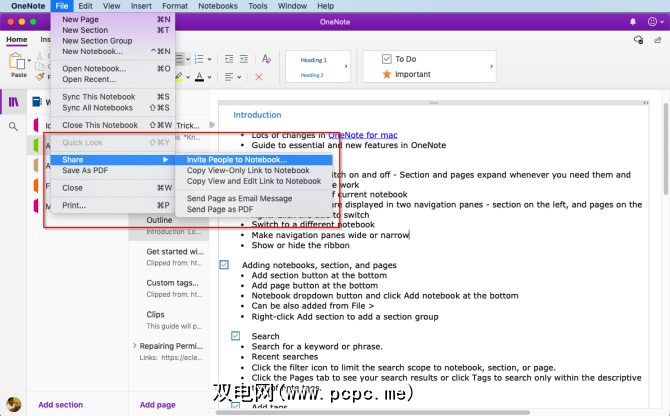
Task: Open the font color dropdown arrow
Action: (210, 77)
